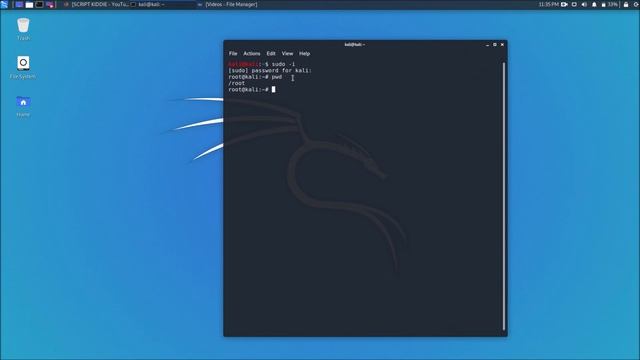Viewport: 640px width, 360px height.
Task: Select the Home folder desktop icon
Action: click(x=23, y=106)
